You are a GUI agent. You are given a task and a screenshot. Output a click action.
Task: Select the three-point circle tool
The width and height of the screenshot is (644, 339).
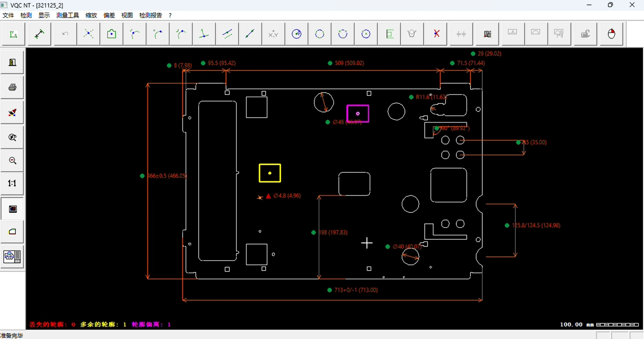click(343, 34)
